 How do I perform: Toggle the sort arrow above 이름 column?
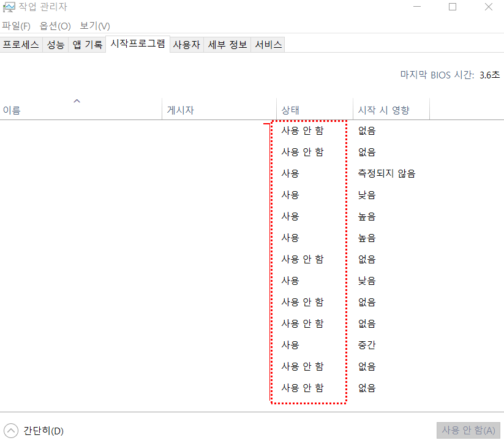[x=77, y=101]
